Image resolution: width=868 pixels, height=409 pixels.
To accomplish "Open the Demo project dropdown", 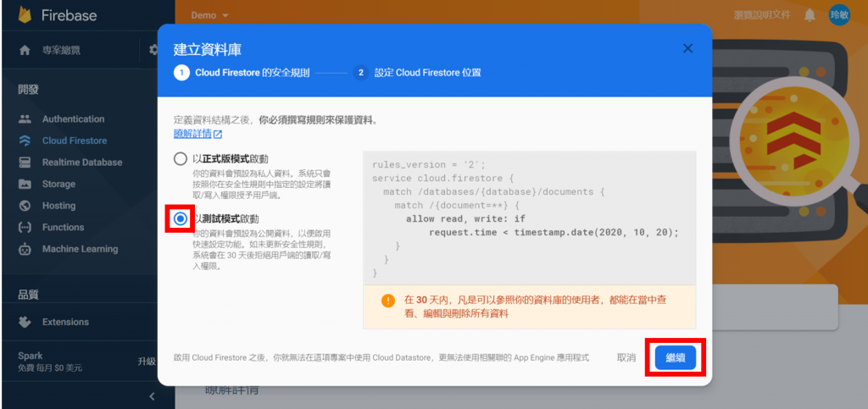I will click(210, 15).
